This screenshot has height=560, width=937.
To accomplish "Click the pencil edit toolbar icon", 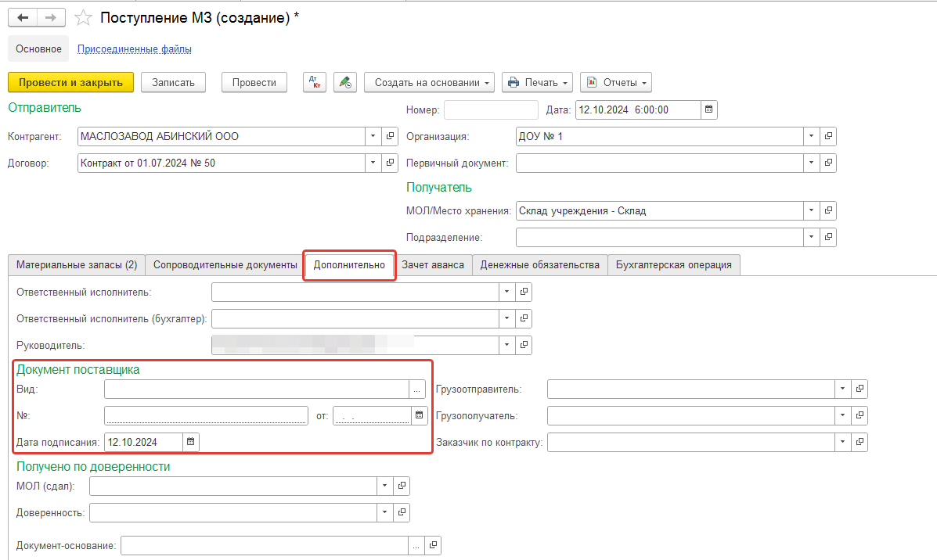I will [x=344, y=82].
